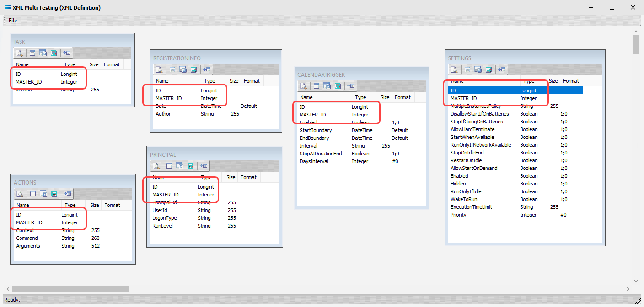Click the calculator icon in REGISTRATIONINFO panel

point(194,69)
